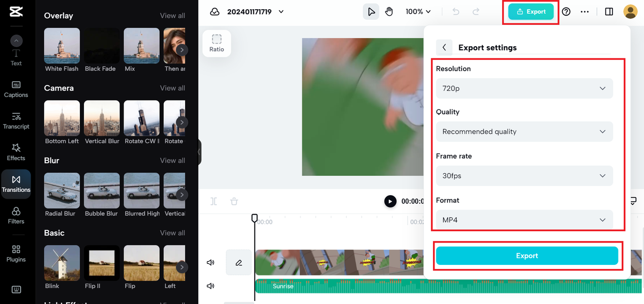644x304 pixels.
Task: Toggle the layout panel icon
Action: 609,12
